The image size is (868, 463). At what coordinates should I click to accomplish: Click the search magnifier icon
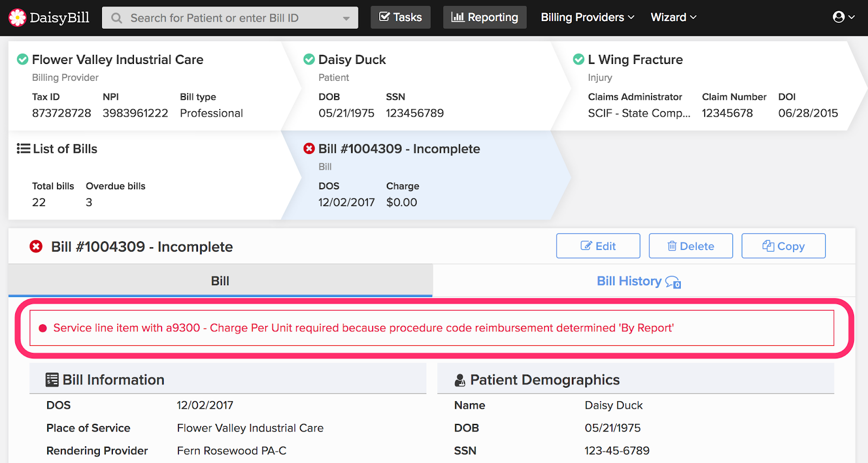[x=117, y=18]
